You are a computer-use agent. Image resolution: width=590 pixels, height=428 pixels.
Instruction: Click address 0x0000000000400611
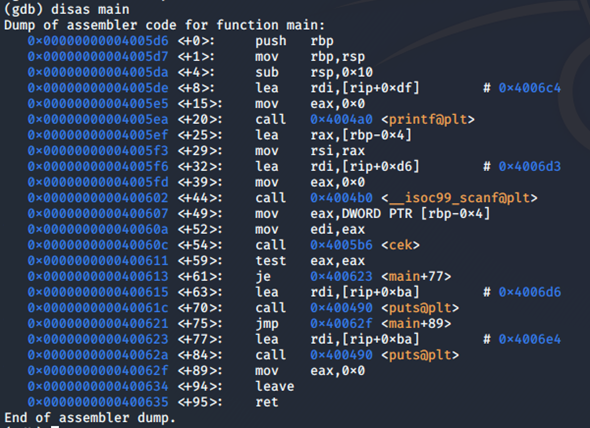98,261
